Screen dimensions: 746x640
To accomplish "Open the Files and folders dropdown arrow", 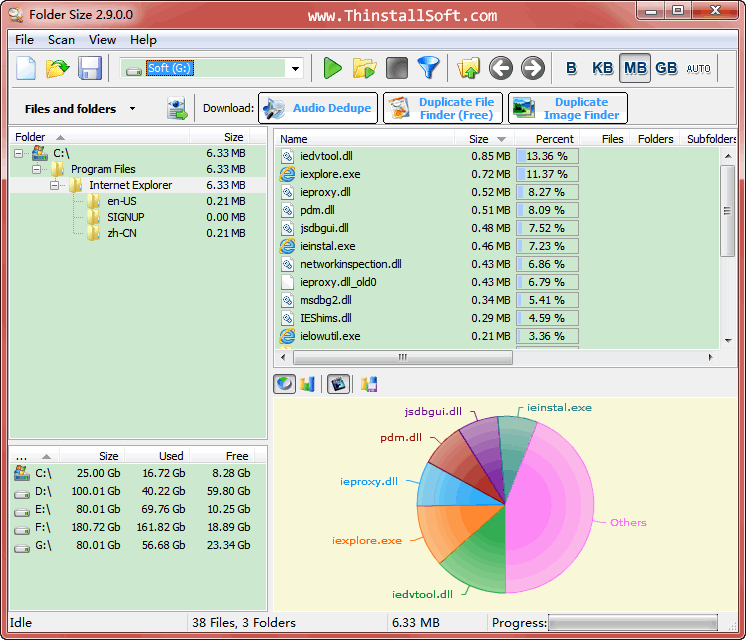I will pyautogui.click(x=132, y=108).
